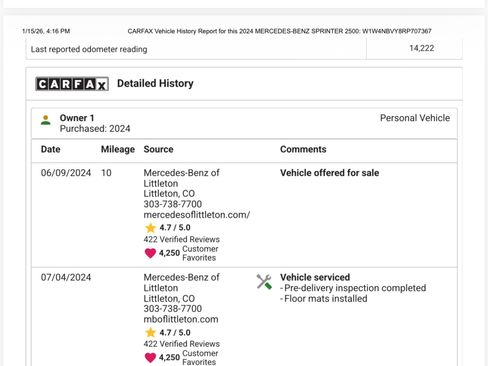The height and width of the screenshot is (366, 488).
Task: Click the star rating icon in 07/04/2024 row
Action: 150,332
